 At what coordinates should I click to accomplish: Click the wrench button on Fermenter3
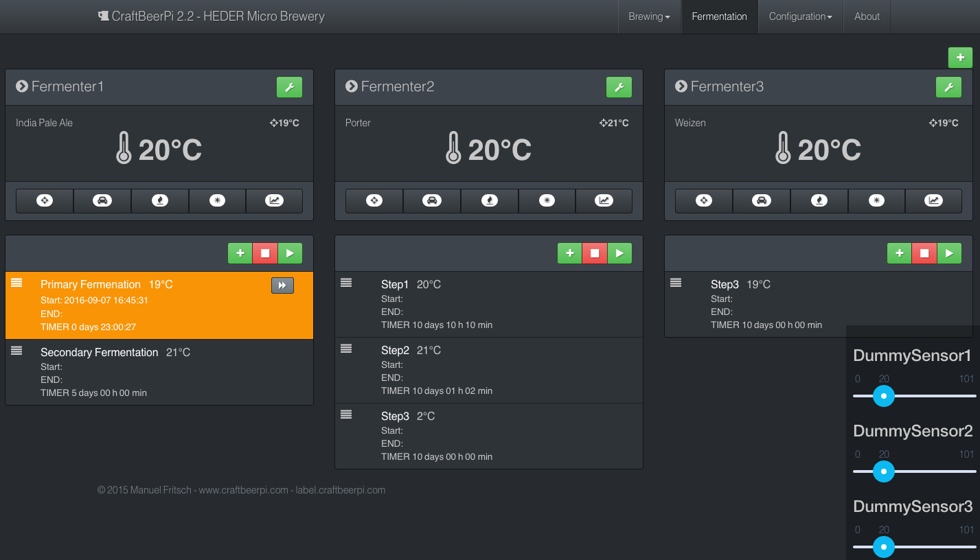(948, 87)
